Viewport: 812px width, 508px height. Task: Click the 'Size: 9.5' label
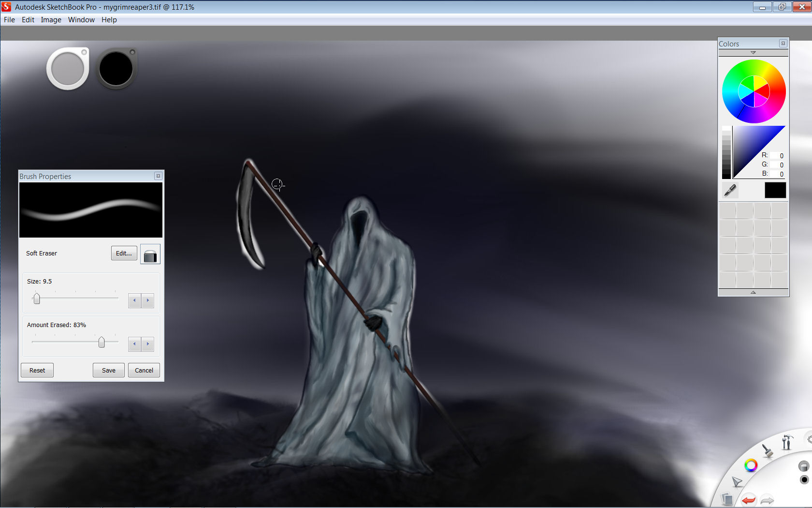39,281
